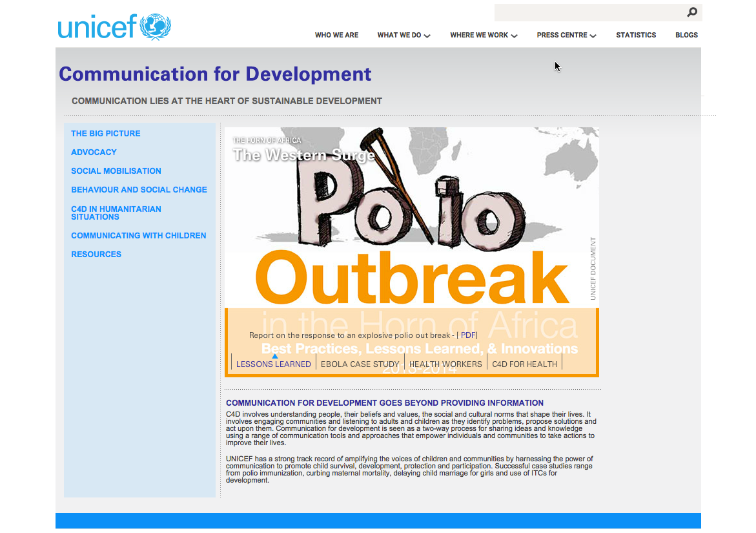Open the ADVOCACY section

click(x=94, y=152)
